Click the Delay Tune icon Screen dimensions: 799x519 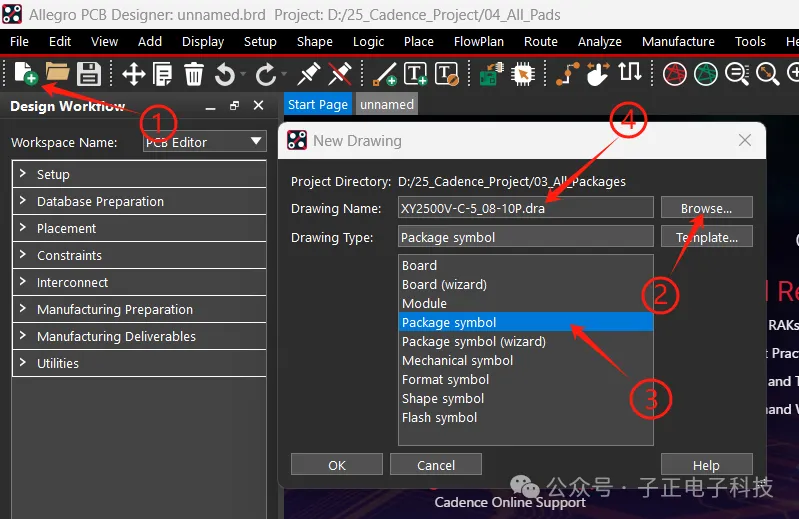(630, 72)
